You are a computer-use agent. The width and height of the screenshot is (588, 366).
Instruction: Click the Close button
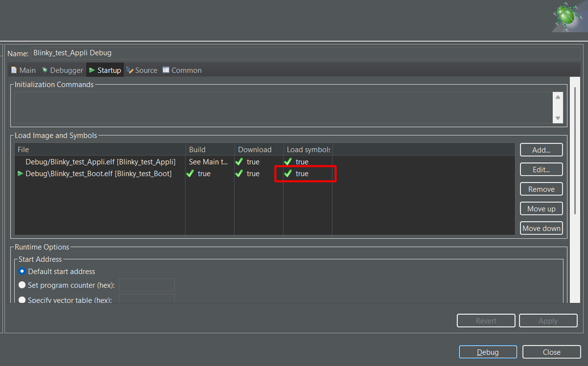[552, 352]
